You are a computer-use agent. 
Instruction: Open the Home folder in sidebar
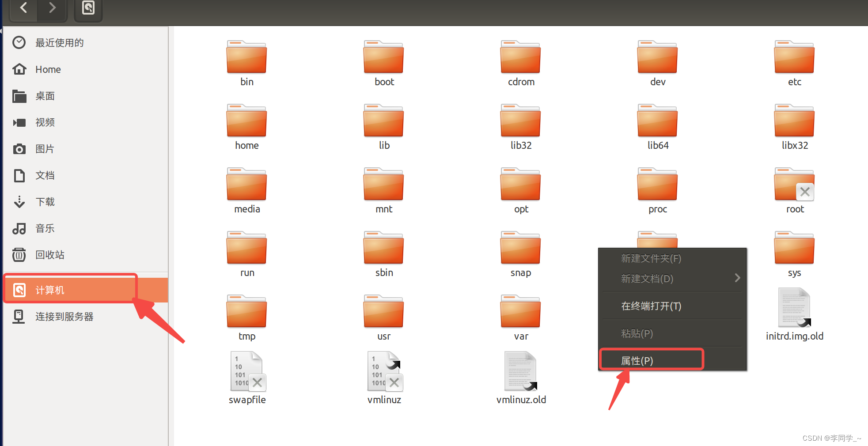tap(48, 69)
